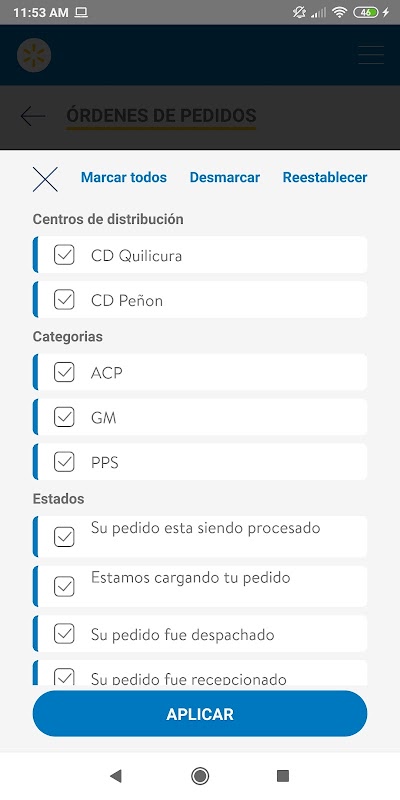400x800 pixels.
Task: Toggle the ACP category checkbox
Action: [64, 372]
